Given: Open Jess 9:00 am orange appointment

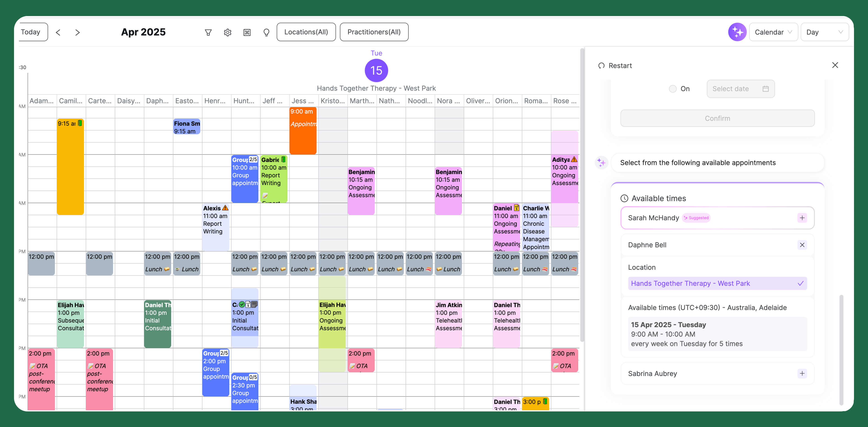Looking at the screenshot, I should click(x=303, y=131).
